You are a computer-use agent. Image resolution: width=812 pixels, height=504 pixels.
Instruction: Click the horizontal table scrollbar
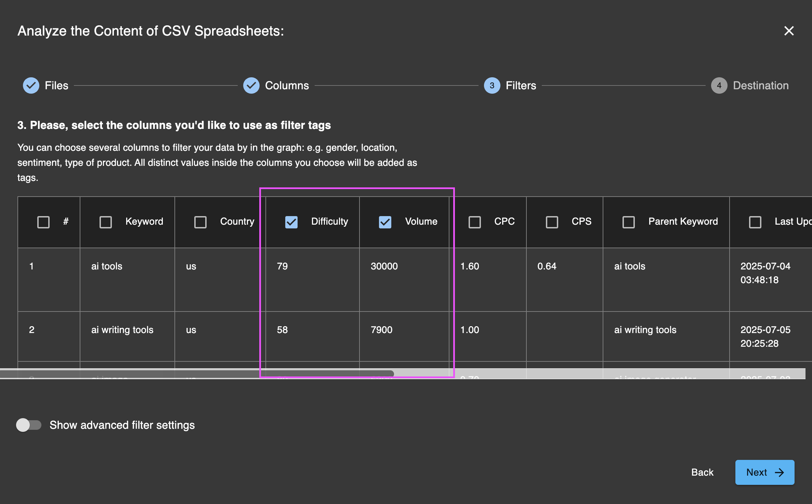click(x=197, y=373)
